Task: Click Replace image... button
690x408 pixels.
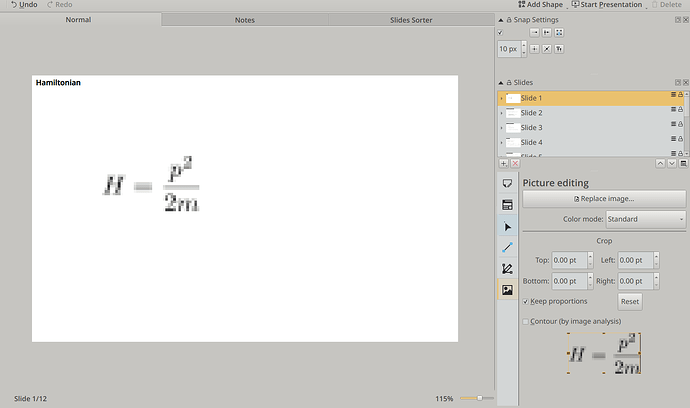Action: [604, 199]
